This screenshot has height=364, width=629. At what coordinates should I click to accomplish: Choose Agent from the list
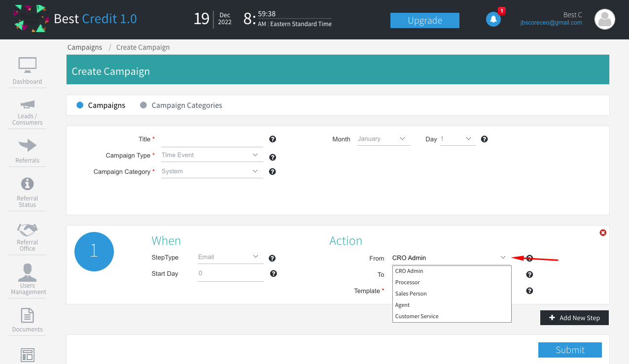coord(452,305)
